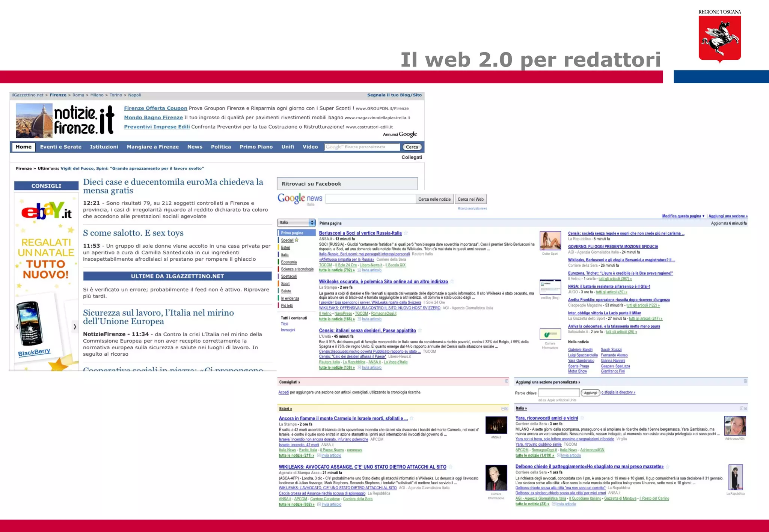Click the Google Ricerca personalizzata search box
The image size is (769, 532).
[x=362, y=147]
